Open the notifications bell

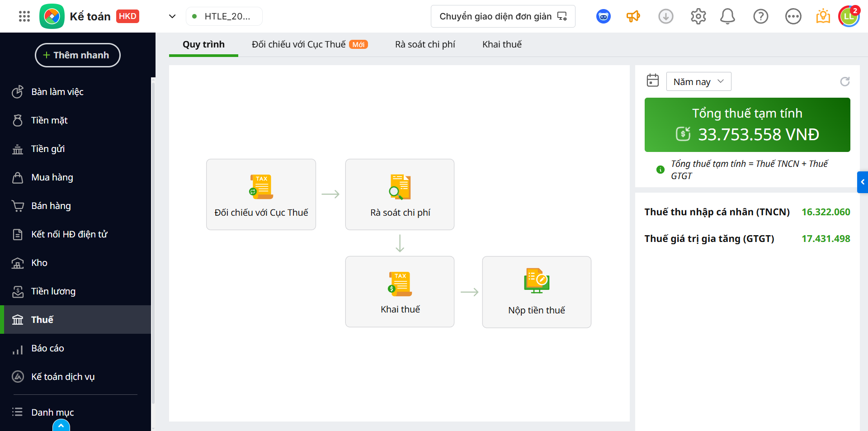click(727, 17)
